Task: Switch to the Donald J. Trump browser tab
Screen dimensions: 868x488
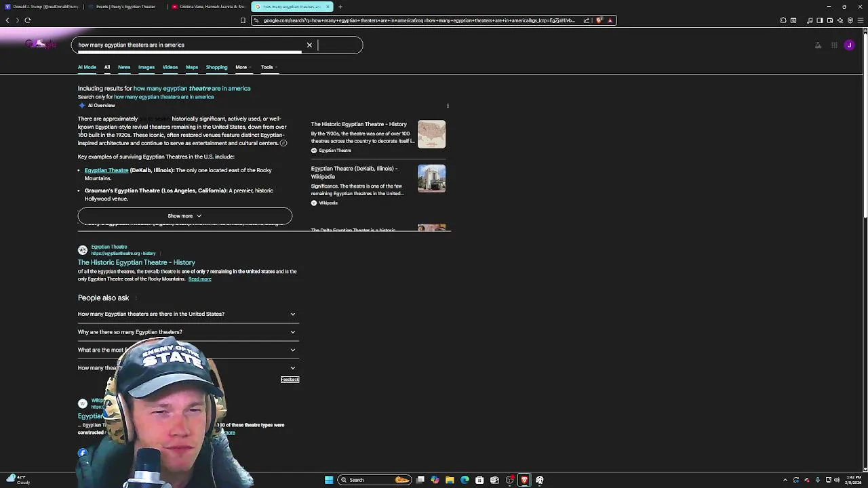Action: click(42, 7)
